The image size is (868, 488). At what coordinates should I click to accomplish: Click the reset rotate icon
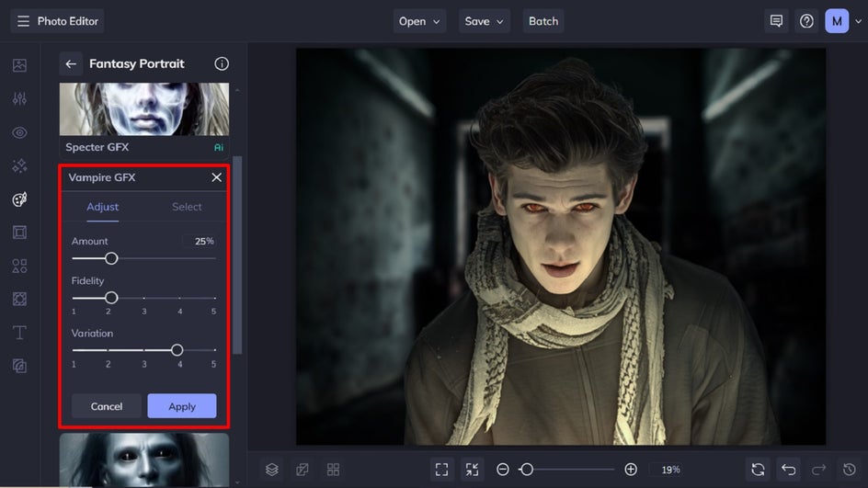coord(758,470)
